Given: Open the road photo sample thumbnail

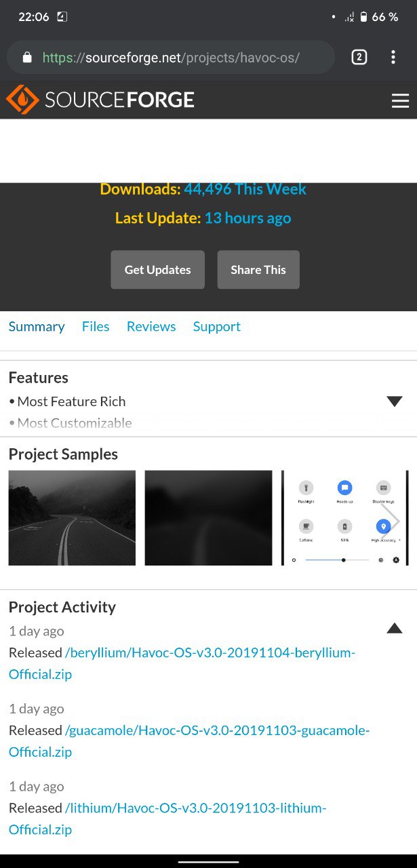Looking at the screenshot, I should 72,518.
